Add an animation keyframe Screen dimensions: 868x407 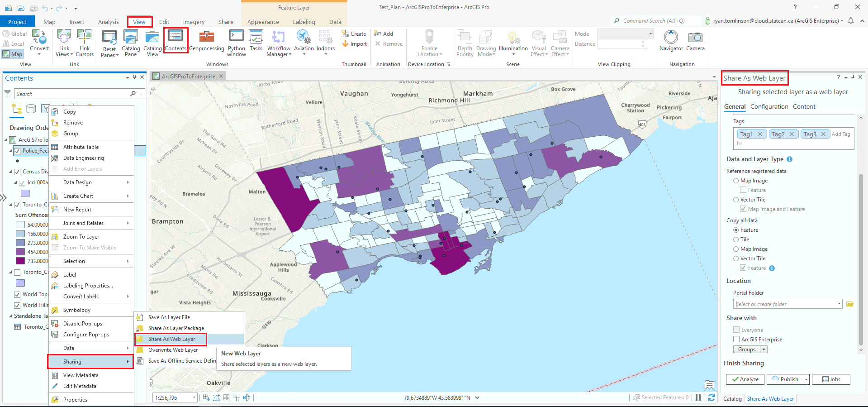pos(384,34)
